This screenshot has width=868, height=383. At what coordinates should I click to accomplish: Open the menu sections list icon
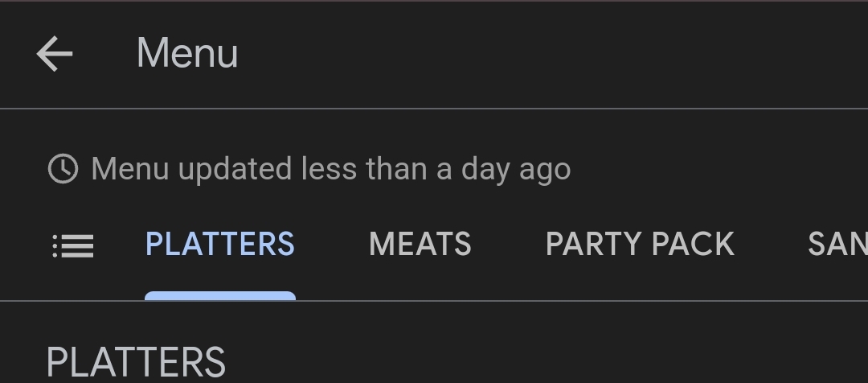(73, 245)
